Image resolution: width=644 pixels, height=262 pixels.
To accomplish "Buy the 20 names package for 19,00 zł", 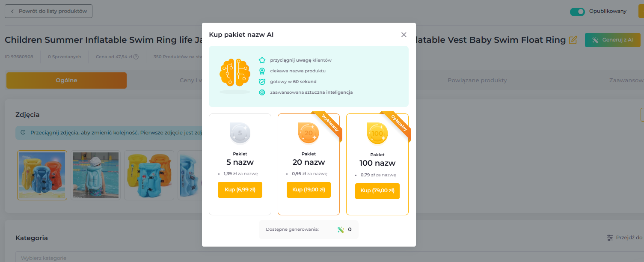I will pyautogui.click(x=309, y=190).
